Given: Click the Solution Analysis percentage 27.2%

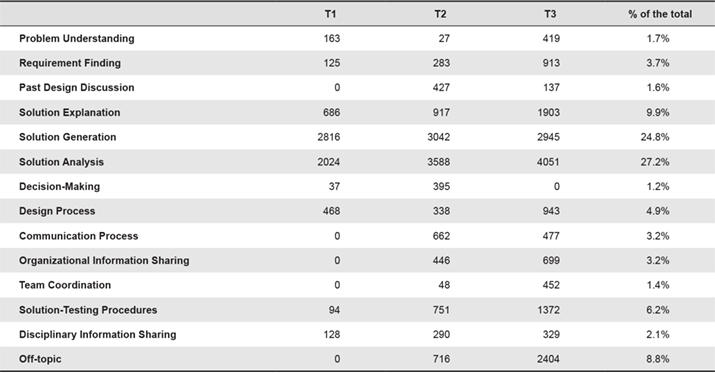Looking at the screenshot, I should 655,162.
